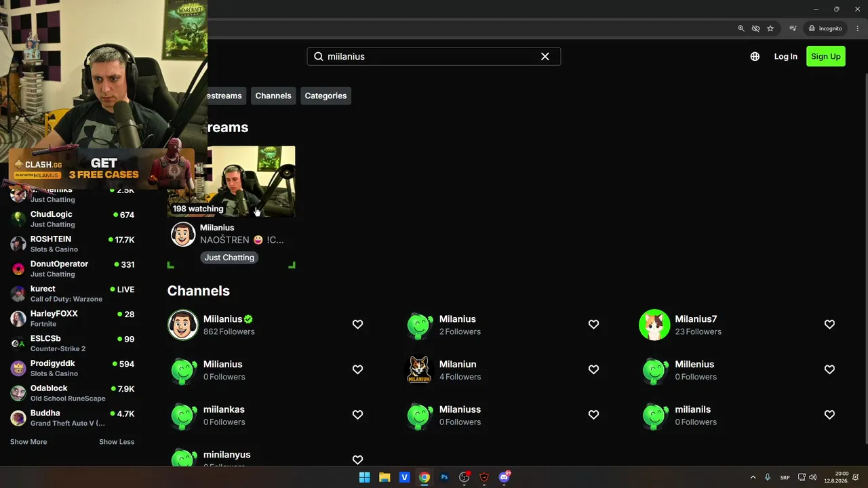868x488 pixels.
Task: Click the streamer avatar beside the NAOŠTREN title
Action: 183,235
